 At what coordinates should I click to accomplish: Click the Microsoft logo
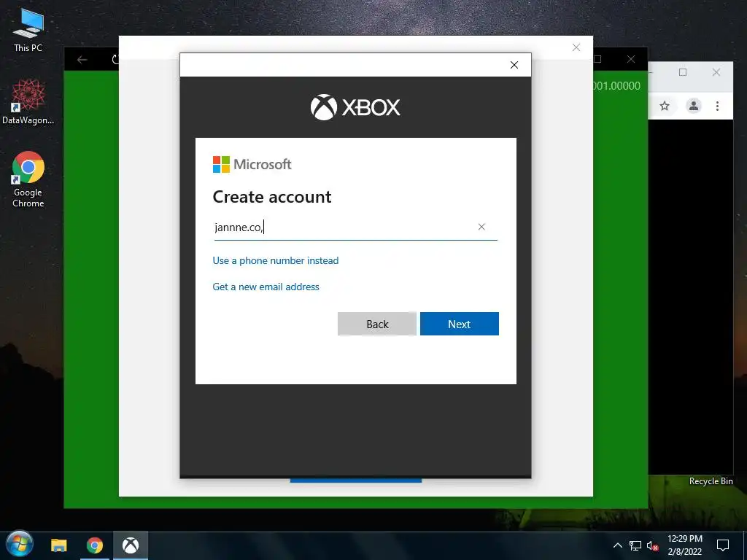[252, 164]
